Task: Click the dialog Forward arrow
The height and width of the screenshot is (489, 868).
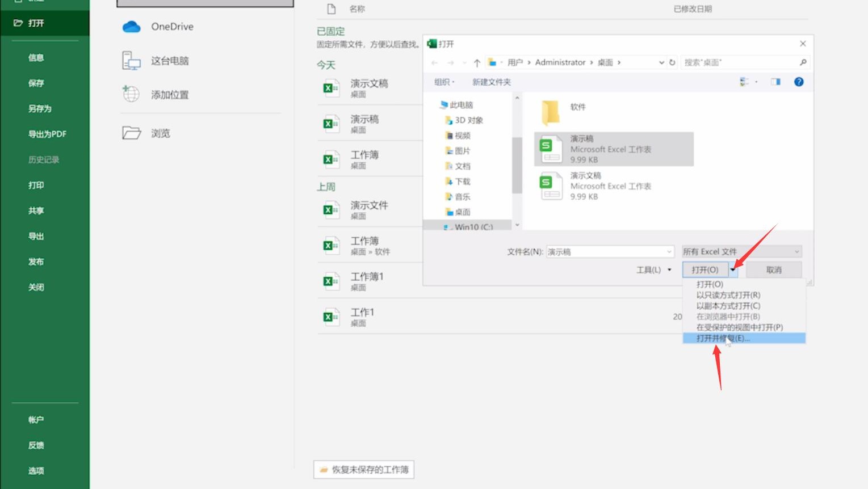Action: pos(450,62)
